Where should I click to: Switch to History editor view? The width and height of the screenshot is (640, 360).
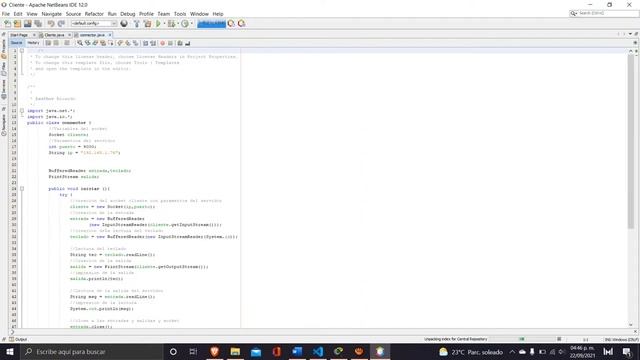point(33,43)
